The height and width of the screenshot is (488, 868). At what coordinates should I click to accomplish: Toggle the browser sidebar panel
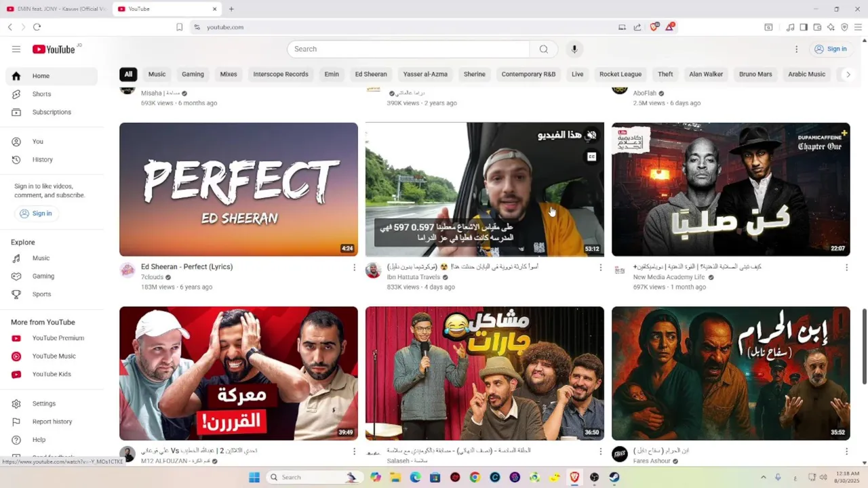804,27
